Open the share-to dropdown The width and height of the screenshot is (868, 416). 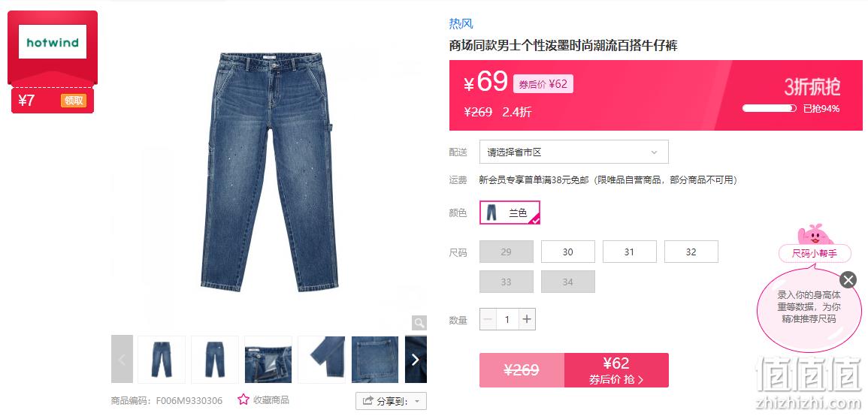(x=391, y=401)
